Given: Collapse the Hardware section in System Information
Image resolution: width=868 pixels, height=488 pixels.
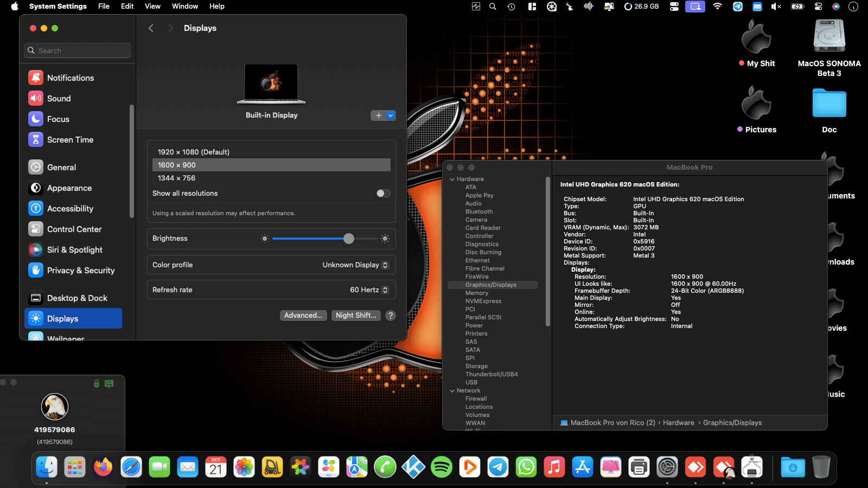Looking at the screenshot, I should click(x=452, y=179).
